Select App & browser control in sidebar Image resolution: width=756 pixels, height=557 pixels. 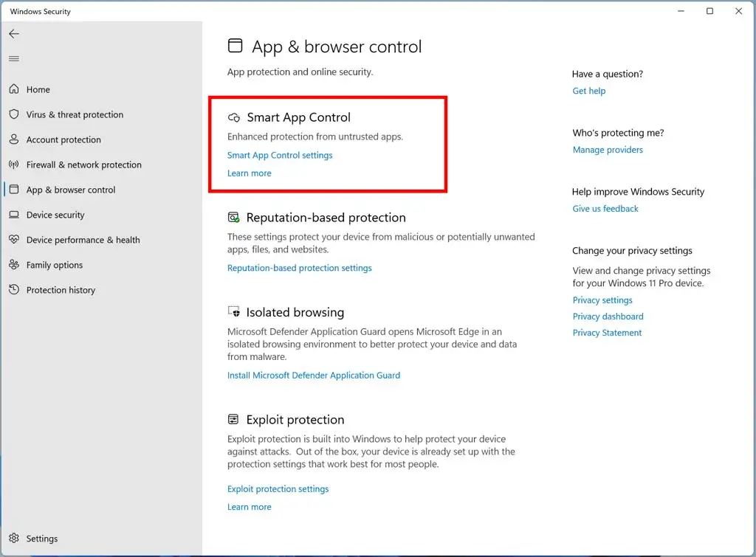(x=71, y=190)
